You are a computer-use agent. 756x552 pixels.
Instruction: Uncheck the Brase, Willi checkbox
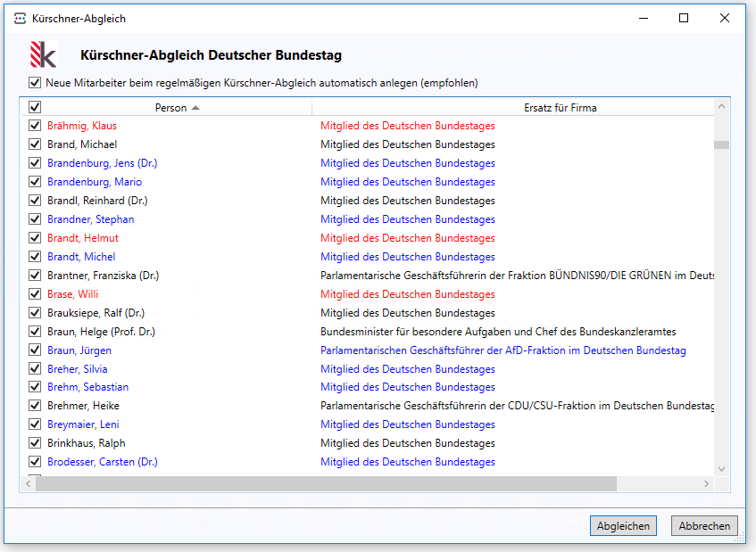click(35, 293)
